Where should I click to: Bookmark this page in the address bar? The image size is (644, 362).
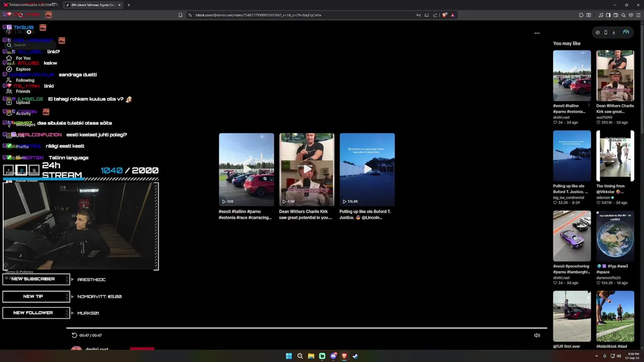click(x=181, y=15)
